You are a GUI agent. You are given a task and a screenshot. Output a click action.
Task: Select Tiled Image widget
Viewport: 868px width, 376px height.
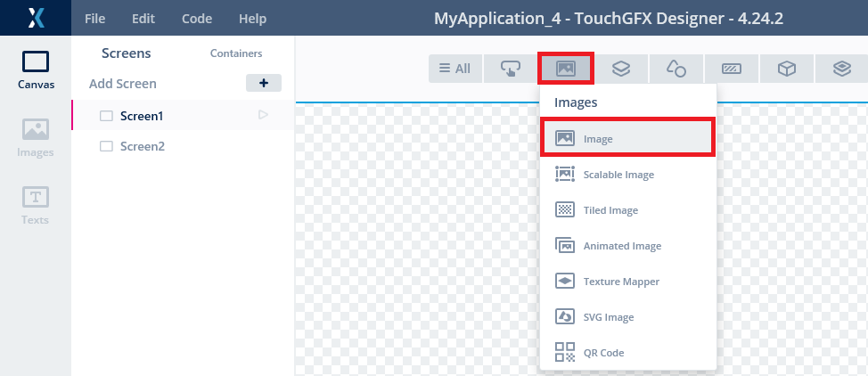click(x=627, y=210)
